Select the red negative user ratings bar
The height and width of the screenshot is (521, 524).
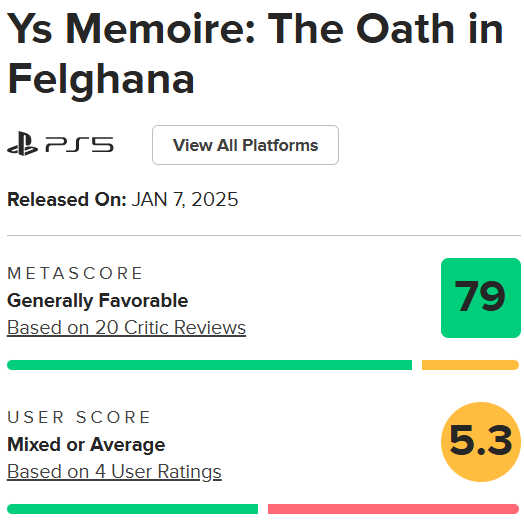(x=393, y=509)
